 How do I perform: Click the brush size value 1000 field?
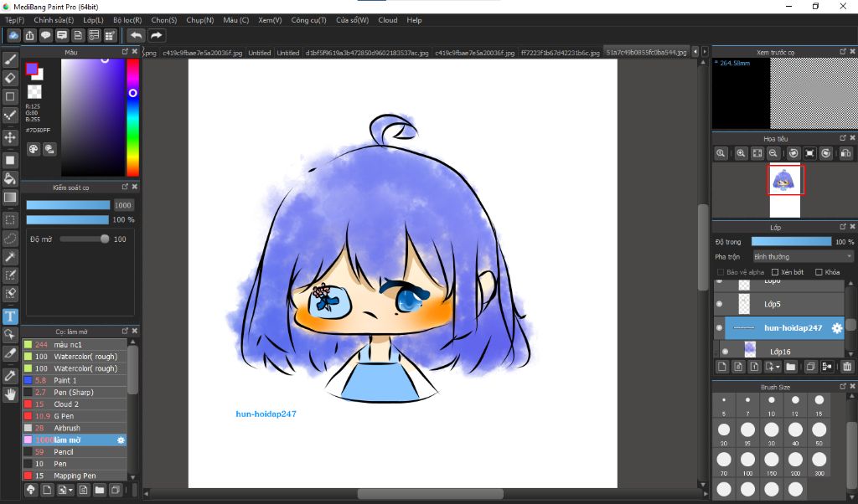[x=123, y=205]
